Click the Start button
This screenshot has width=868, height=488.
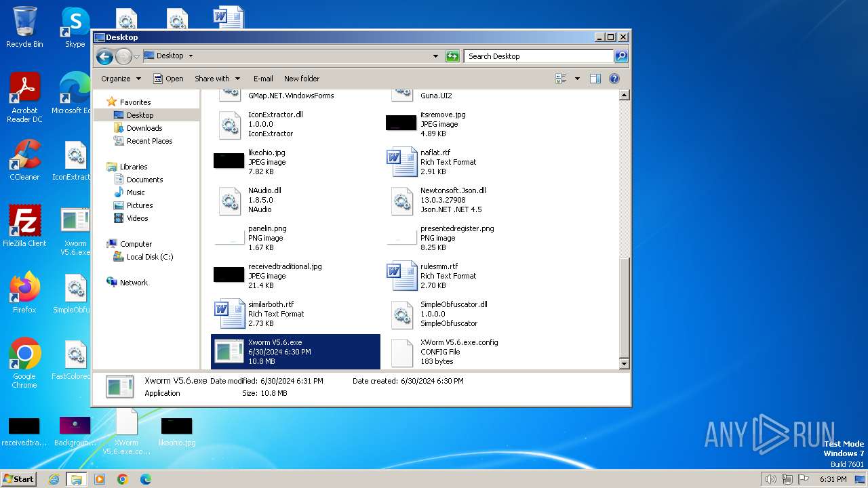19,479
